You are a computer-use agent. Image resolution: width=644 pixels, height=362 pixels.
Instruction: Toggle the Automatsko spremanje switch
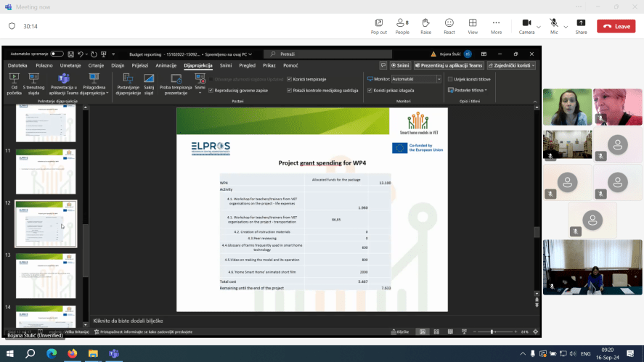click(57, 54)
